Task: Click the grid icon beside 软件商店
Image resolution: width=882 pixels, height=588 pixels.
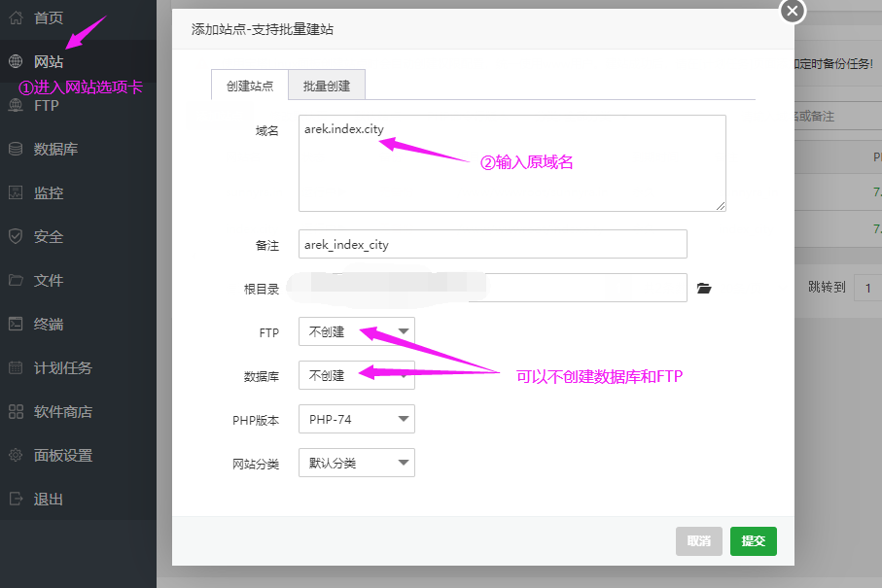Action: coord(16,411)
